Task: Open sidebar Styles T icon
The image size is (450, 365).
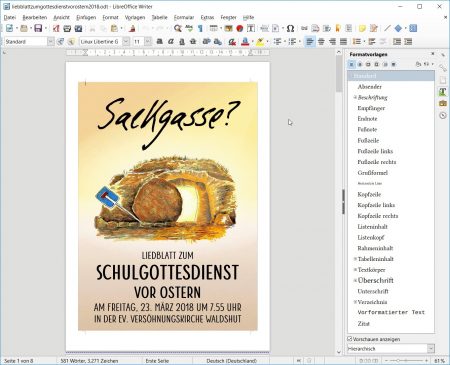Action: (443, 92)
